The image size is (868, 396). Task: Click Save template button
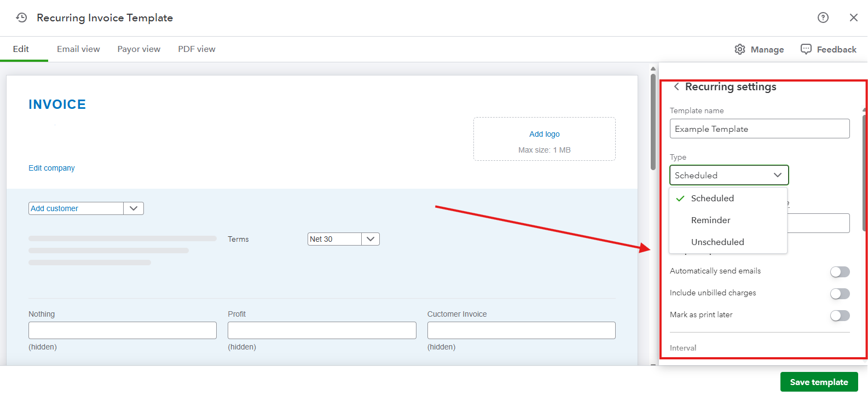819,382
